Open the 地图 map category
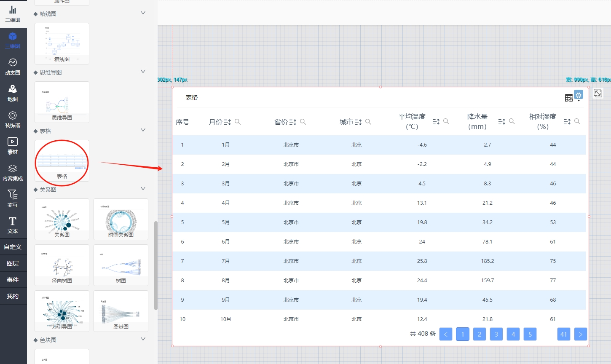This screenshot has width=611, height=364. pos(13,93)
